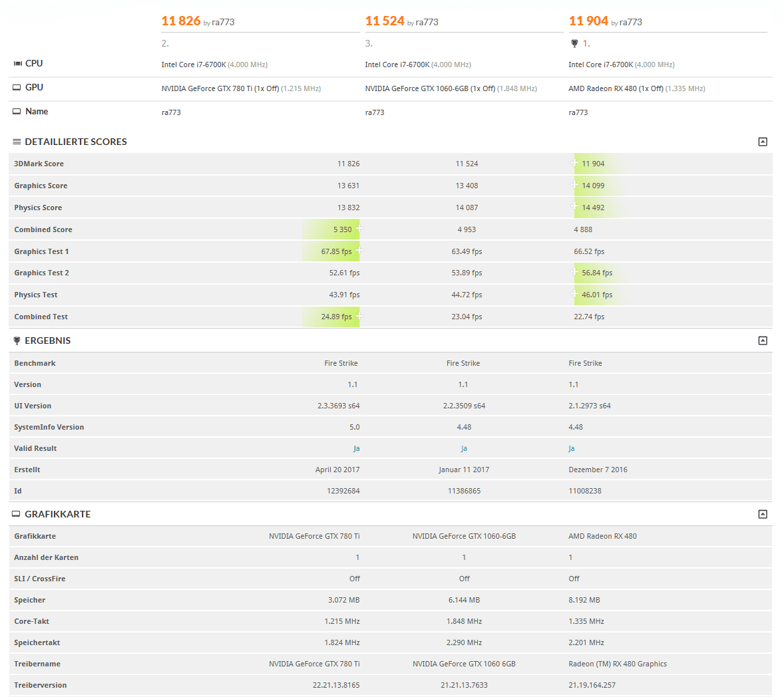The width and height of the screenshot is (784, 697).
Task: Click the trophy icon by Ergebnis
Action: point(17,341)
